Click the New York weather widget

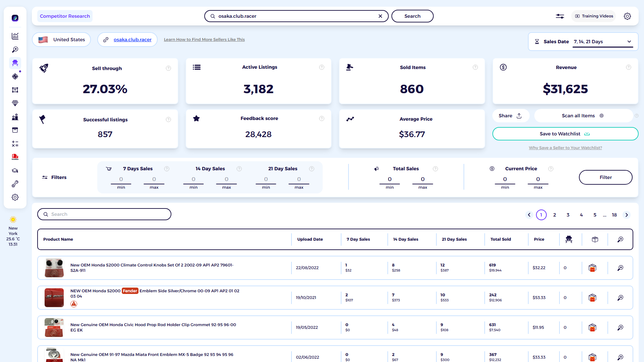coord(13,231)
